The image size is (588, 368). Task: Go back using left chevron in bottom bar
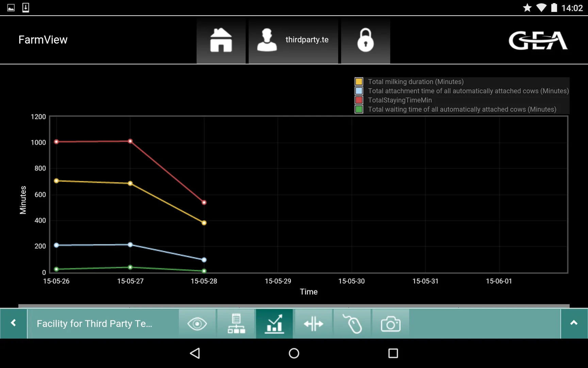(x=13, y=323)
